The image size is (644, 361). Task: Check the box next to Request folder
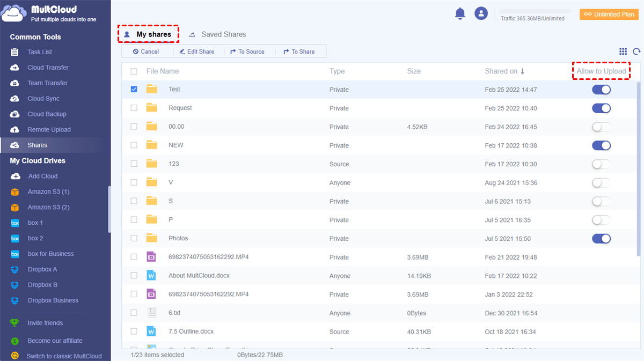(134, 108)
